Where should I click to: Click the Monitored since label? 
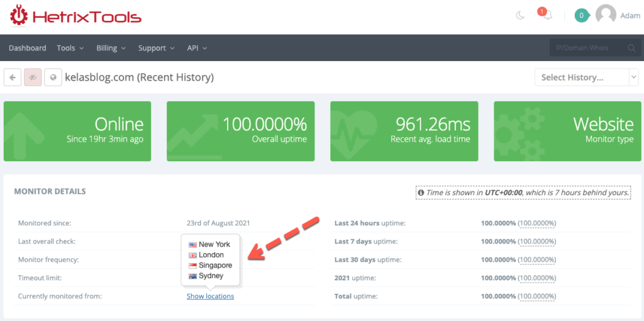tap(45, 223)
